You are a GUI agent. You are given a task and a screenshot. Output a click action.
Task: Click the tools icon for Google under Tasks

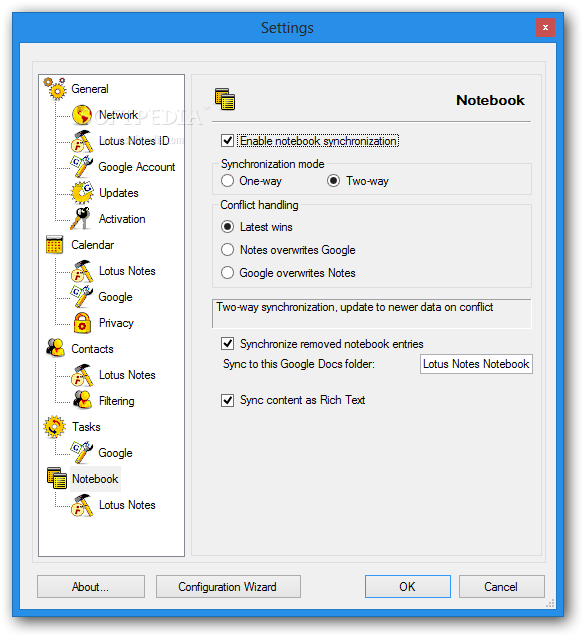pyautogui.click(x=82, y=453)
